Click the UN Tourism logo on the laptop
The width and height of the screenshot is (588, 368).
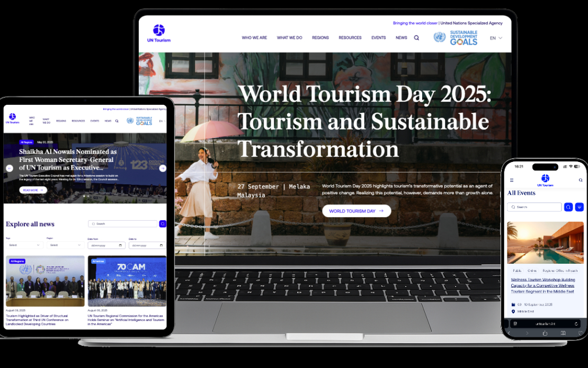tap(158, 33)
